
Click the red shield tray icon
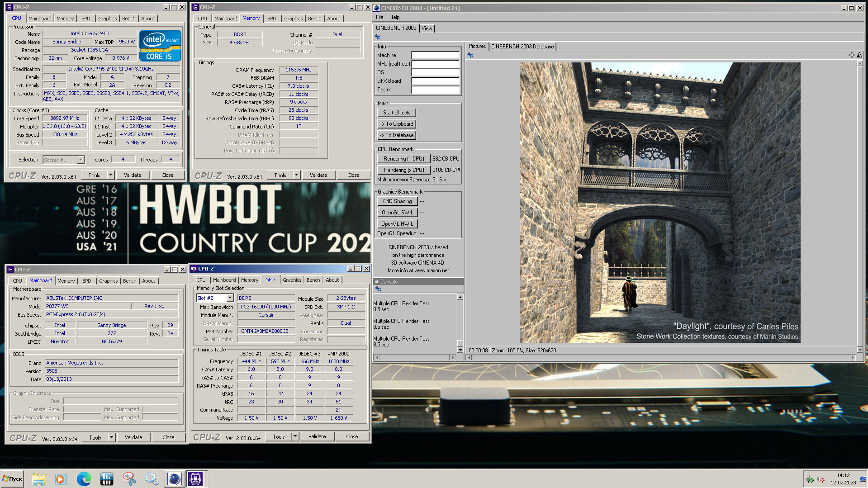coord(821,479)
